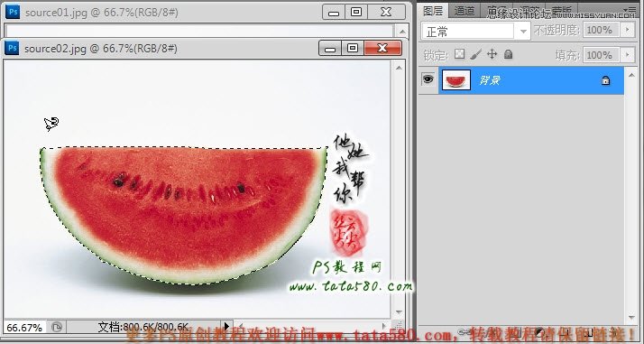644x344 pixels.
Task: Click Layers panel scrollbar down arrow
Action: point(631,318)
